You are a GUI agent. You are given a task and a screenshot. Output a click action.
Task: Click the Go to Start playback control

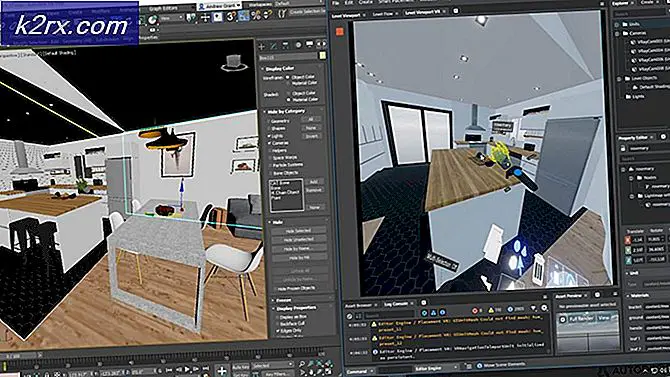169,370
